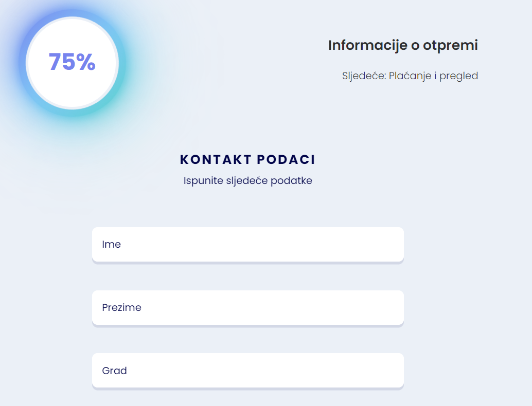Viewport: 532px width, 406px height.
Task: Select the Grad input field
Action: (247, 371)
